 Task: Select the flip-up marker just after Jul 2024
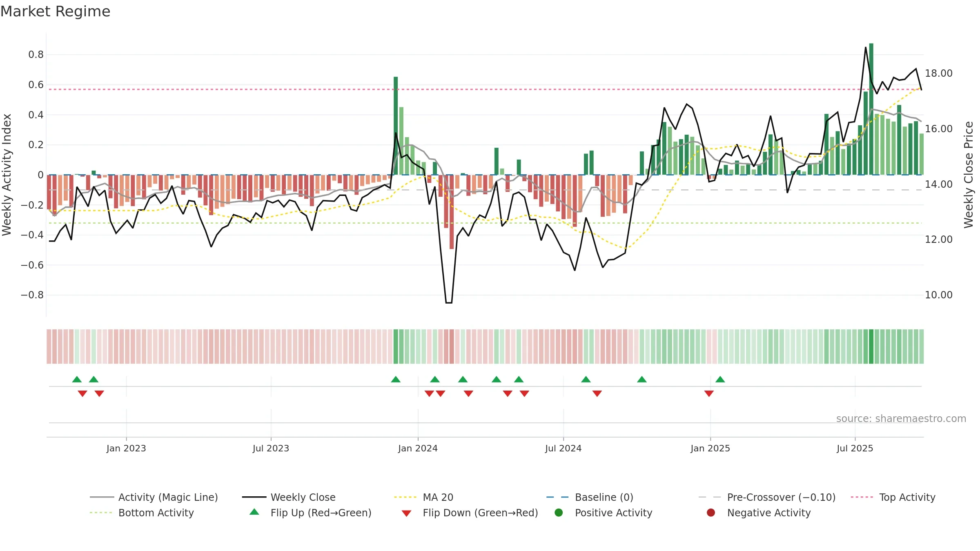586,380
